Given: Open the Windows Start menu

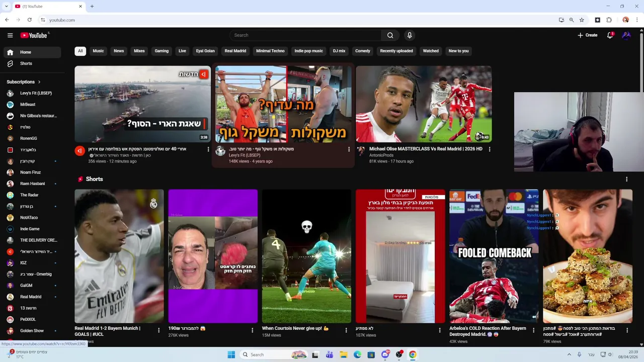Looking at the screenshot, I should [x=231, y=354].
